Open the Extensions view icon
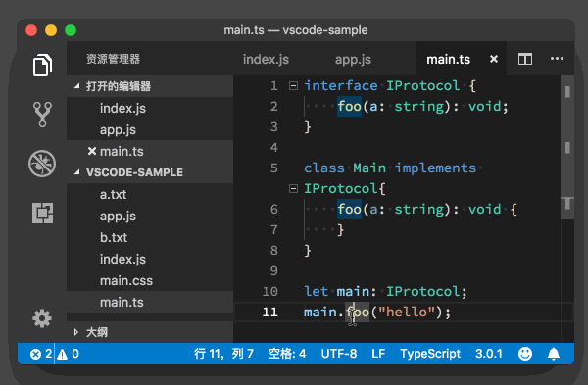This screenshot has width=588, height=385. point(42,213)
